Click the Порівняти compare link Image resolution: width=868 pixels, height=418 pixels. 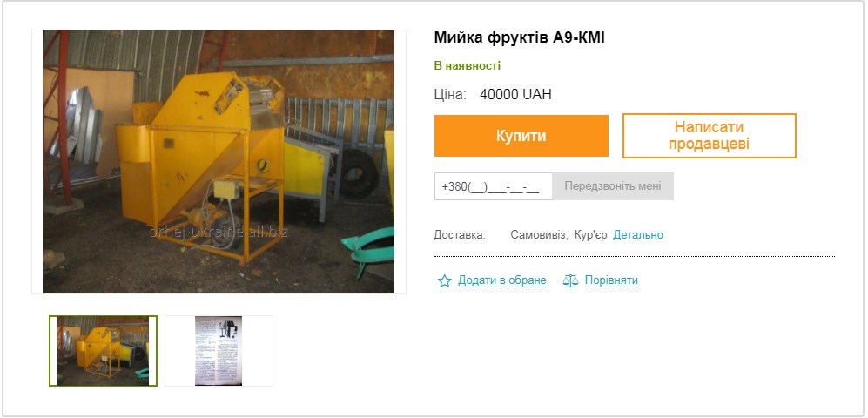click(x=611, y=280)
